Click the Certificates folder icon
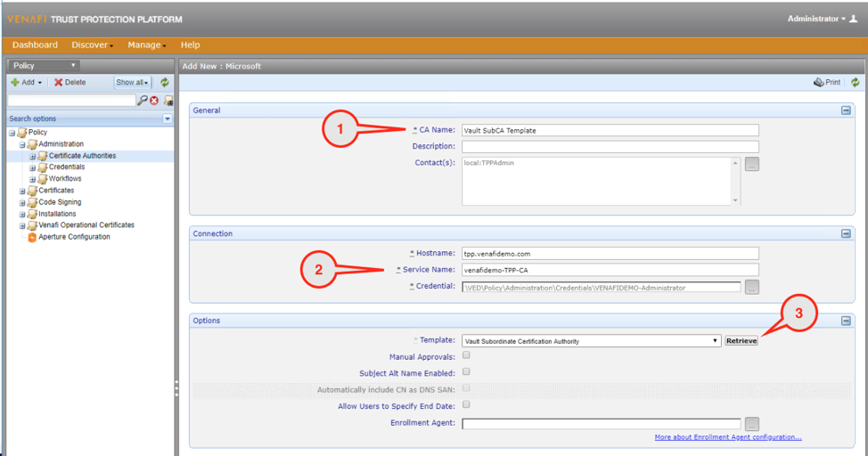Image resolution: width=868 pixels, height=456 pixels. click(33, 191)
